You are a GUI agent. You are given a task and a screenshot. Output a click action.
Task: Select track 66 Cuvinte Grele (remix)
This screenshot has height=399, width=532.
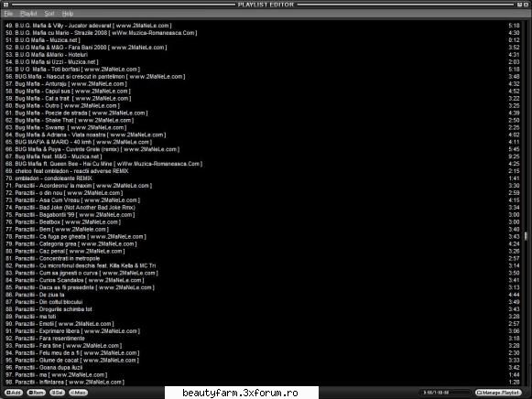(x=262, y=149)
